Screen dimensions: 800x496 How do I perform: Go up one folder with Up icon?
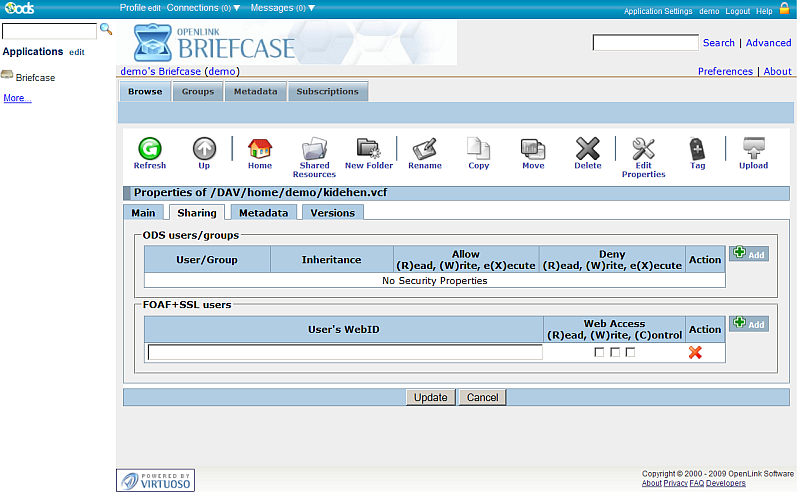[x=204, y=149]
